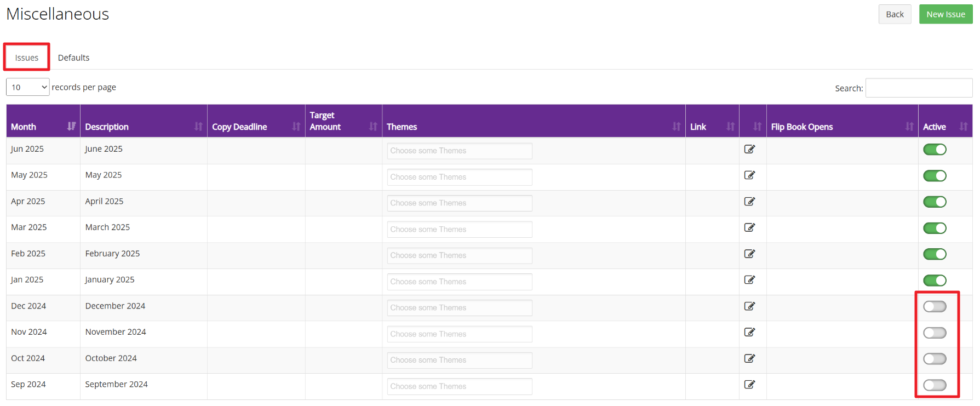Deactivate the Mar 2025 issue toggle
Viewport: 980px width, 406px height.
coord(935,228)
